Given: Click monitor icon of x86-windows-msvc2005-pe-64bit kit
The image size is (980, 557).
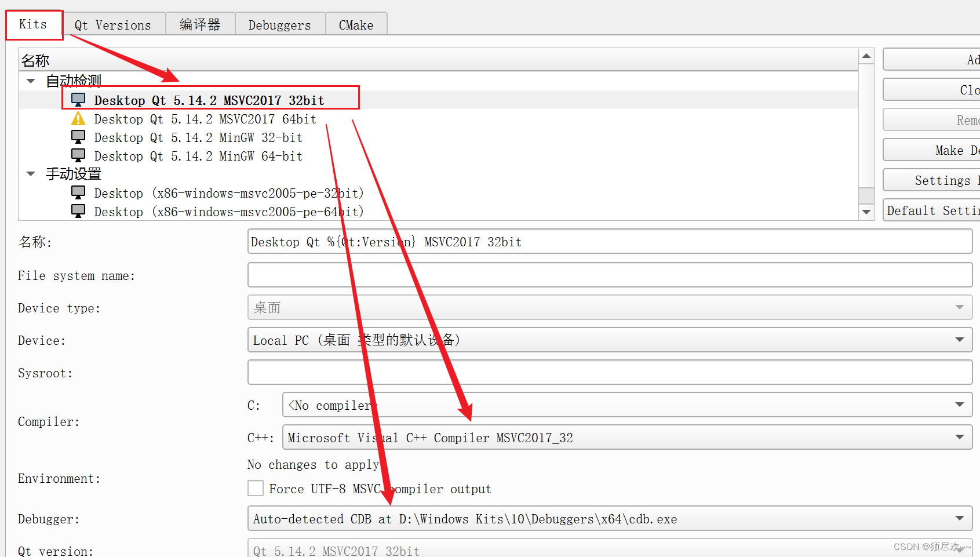Looking at the screenshot, I should coord(78,211).
